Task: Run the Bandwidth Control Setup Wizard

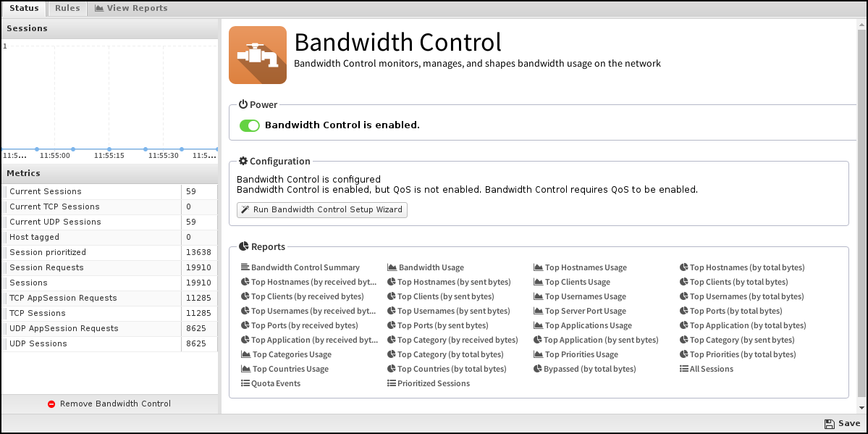Action: tap(321, 209)
